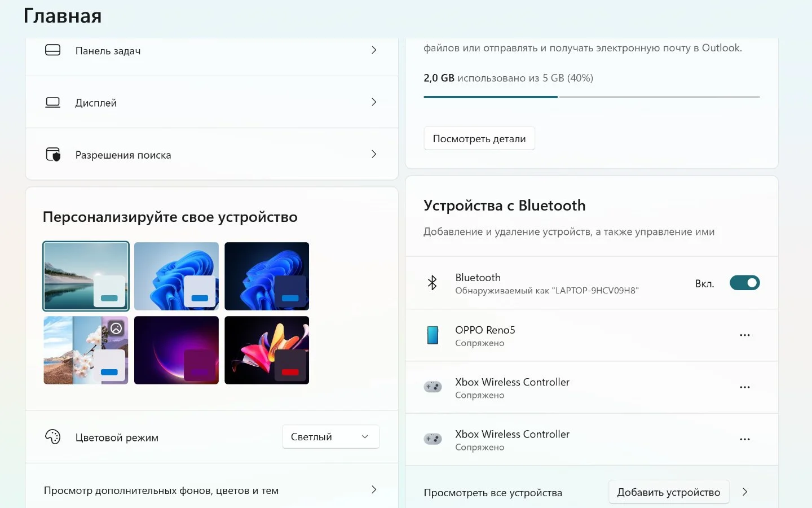Open more options for second Xbox Wireless Controller
The height and width of the screenshot is (508, 812).
[744, 439]
